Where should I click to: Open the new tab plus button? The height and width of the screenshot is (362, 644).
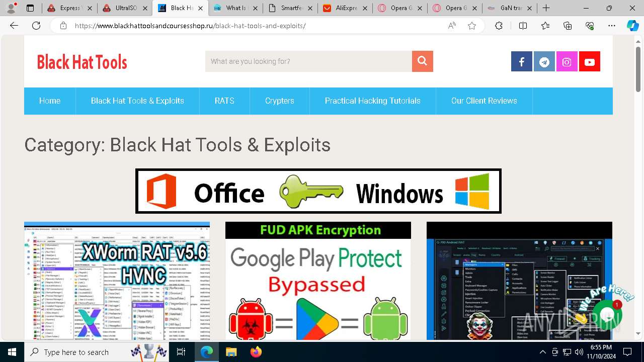[546, 8]
